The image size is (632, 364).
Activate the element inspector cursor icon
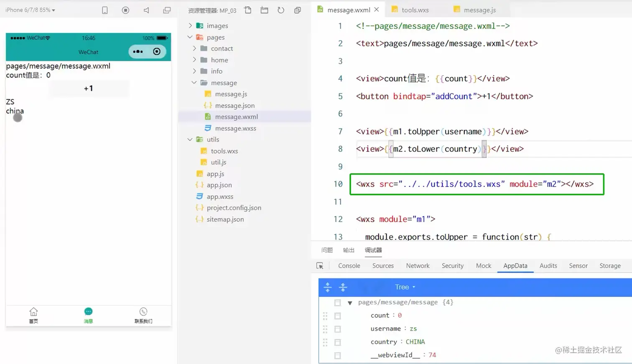pyautogui.click(x=320, y=266)
